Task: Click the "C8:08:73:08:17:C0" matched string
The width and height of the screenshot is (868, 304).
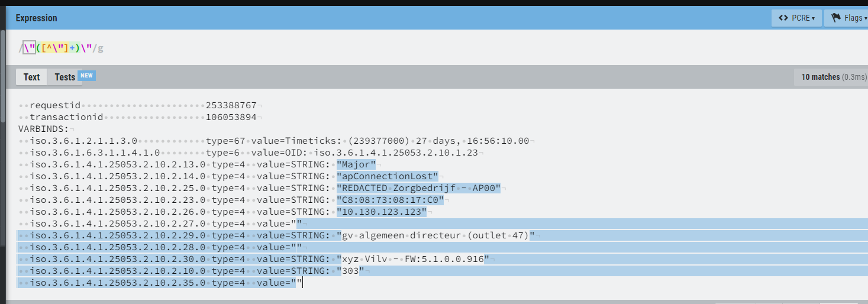Action: (x=390, y=200)
